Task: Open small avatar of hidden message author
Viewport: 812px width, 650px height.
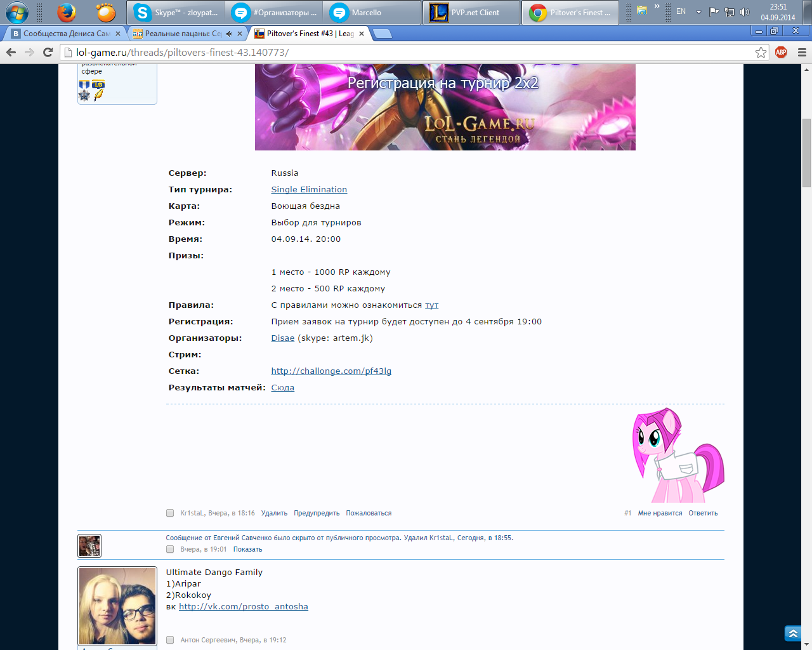Action: pyautogui.click(x=89, y=546)
